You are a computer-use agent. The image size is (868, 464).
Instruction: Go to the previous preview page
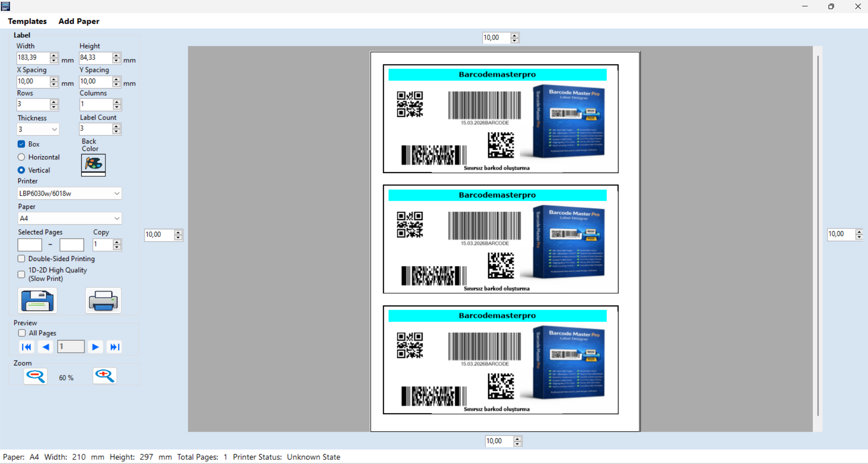pos(45,347)
